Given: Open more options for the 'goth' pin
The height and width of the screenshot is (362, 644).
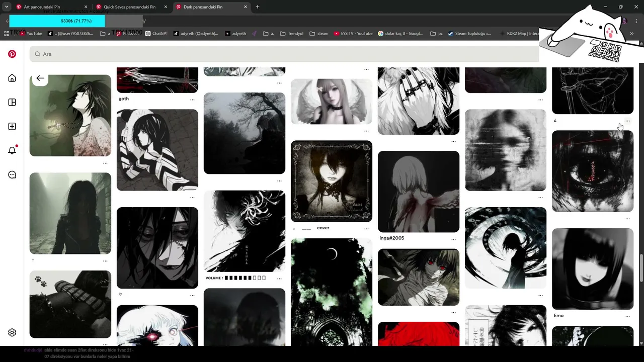Looking at the screenshot, I should coord(192,100).
